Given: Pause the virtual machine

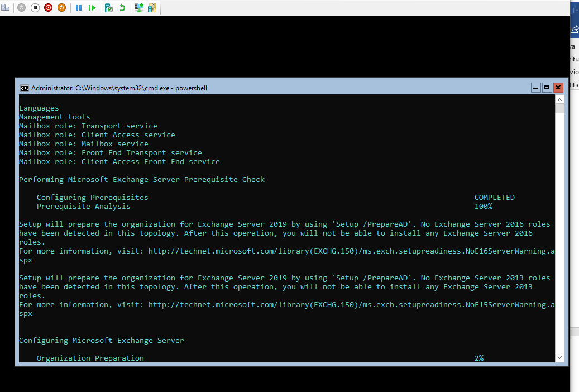Looking at the screenshot, I should 79,7.
